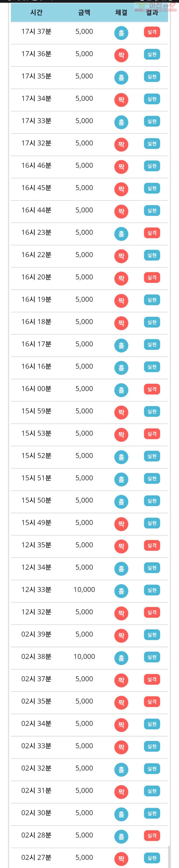Click the 시간 column header
Image resolution: width=179 pixels, height=868 pixels.
click(x=36, y=12)
